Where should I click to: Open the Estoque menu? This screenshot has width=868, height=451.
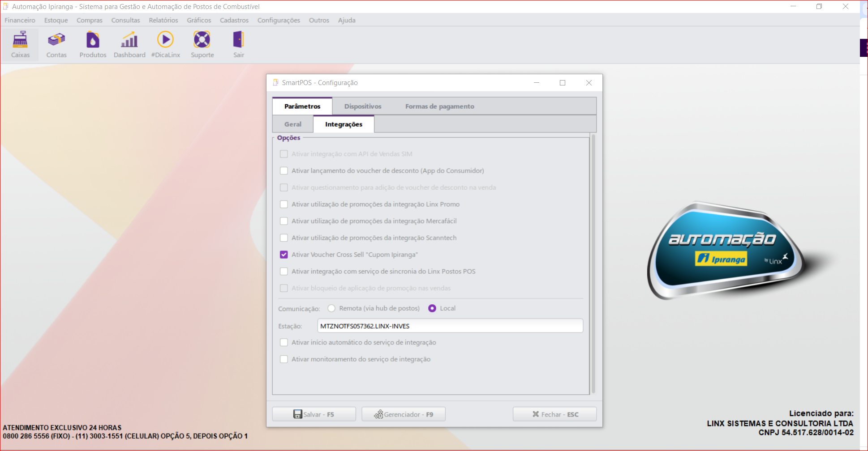click(x=56, y=20)
